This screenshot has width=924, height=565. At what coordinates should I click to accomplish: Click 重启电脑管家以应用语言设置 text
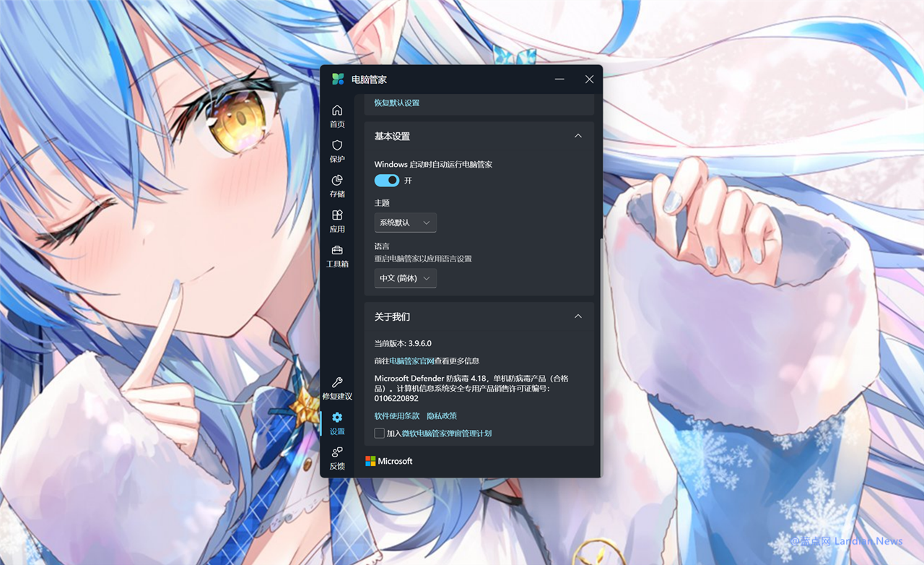pyautogui.click(x=423, y=258)
